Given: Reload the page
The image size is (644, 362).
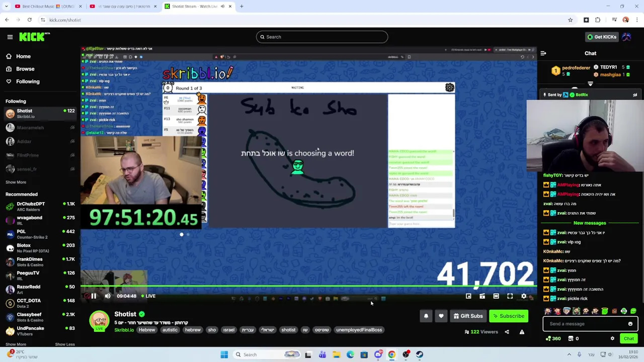Looking at the screenshot, I should [30, 20].
